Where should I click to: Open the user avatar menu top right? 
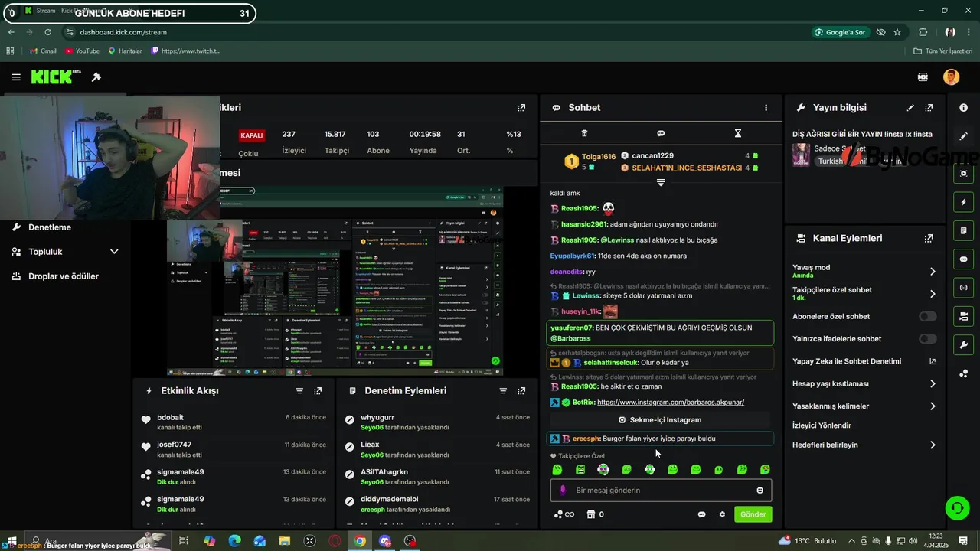click(951, 77)
